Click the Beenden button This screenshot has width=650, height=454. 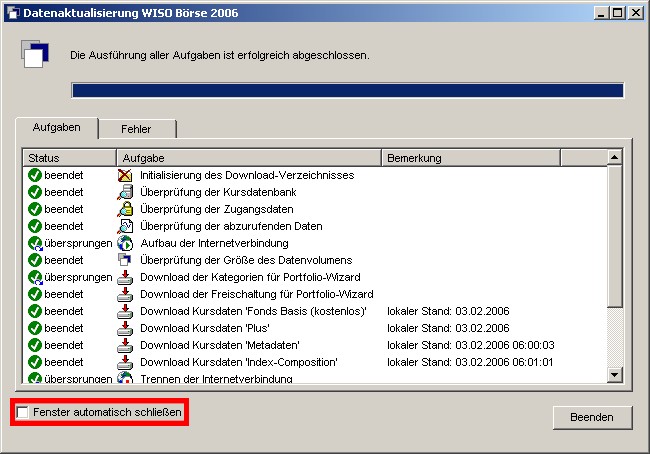tap(592, 417)
